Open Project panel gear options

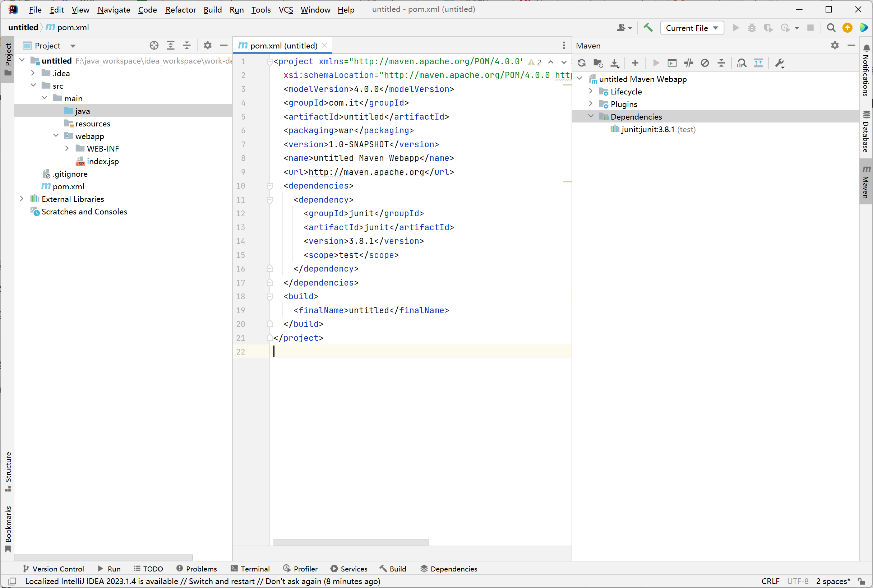tap(207, 45)
